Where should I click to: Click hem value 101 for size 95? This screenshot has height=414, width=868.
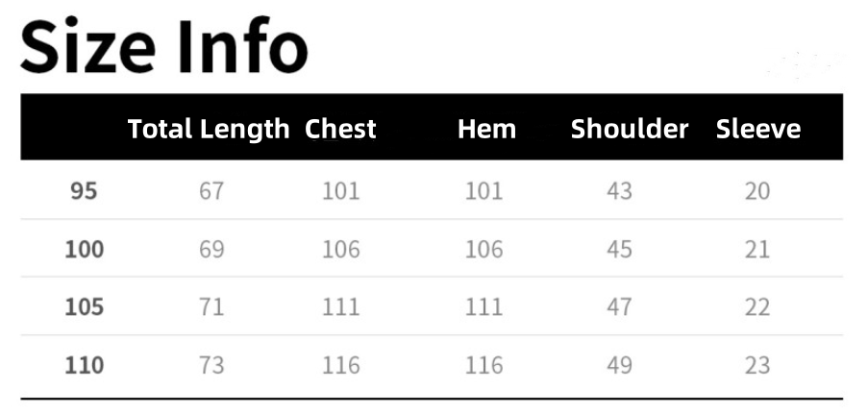click(x=484, y=191)
